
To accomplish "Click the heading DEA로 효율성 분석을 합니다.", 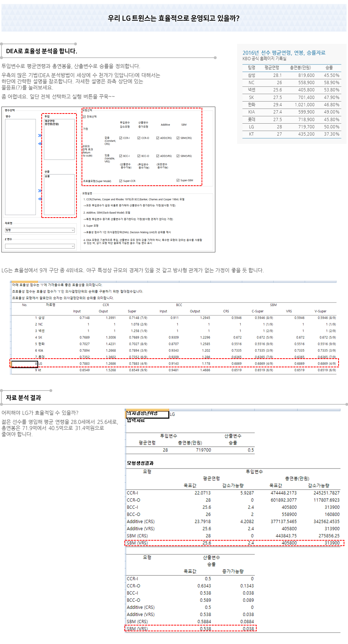I will (x=41, y=51).
